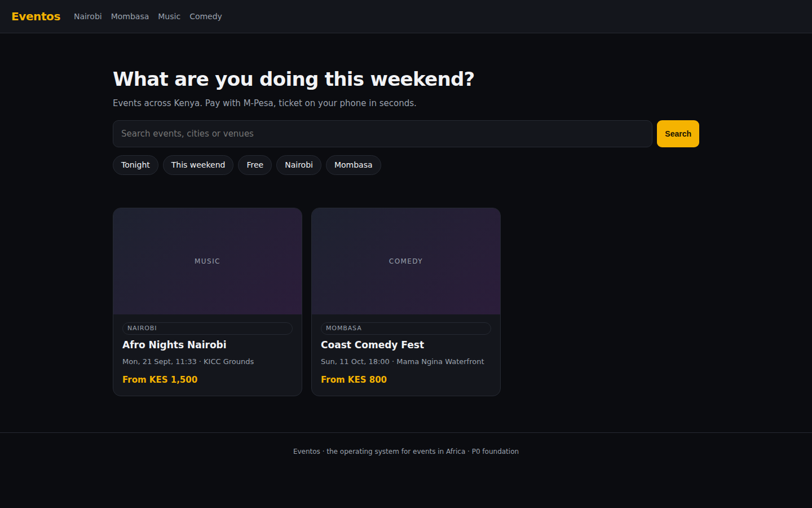Click the NAIROBI tag on the event card
Image resolution: width=812 pixels, height=508 pixels.
(x=208, y=329)
